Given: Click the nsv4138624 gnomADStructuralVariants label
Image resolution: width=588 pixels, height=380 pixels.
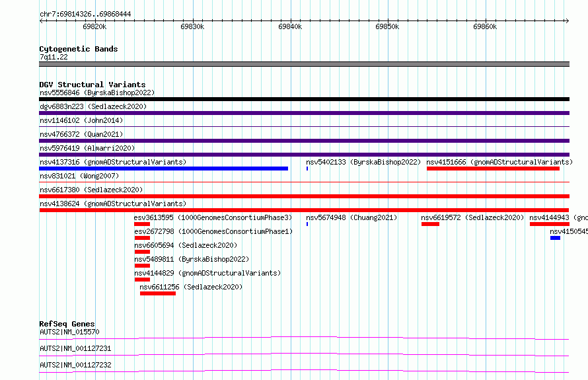Looking at the screenshot, I should (113, 204).
